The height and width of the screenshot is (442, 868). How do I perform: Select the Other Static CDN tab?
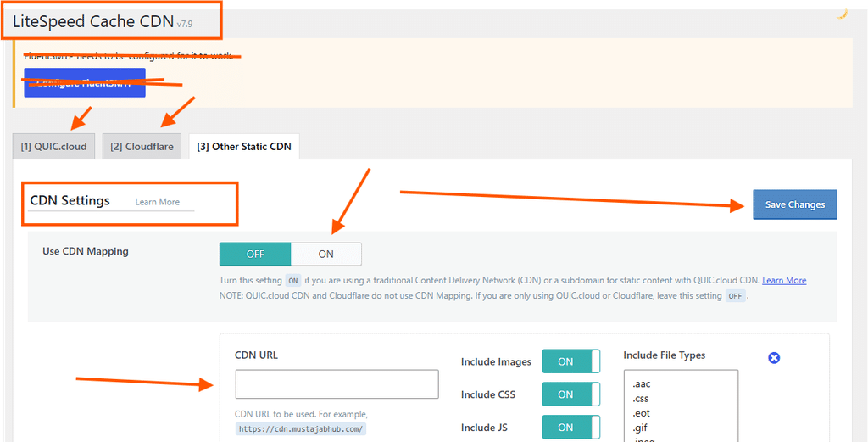point(244,146)
